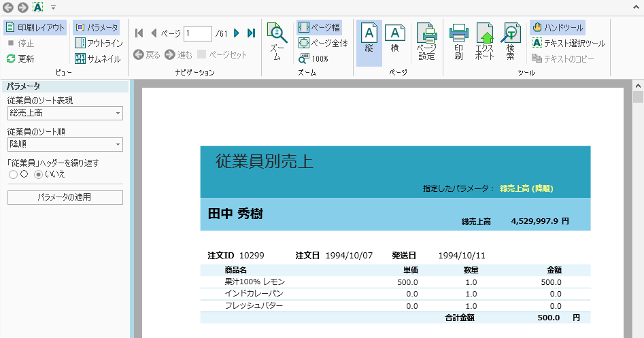Open the 従業員のソート表現 dropdown
This screenshot has width=644, height=338.
coord(65,113)
